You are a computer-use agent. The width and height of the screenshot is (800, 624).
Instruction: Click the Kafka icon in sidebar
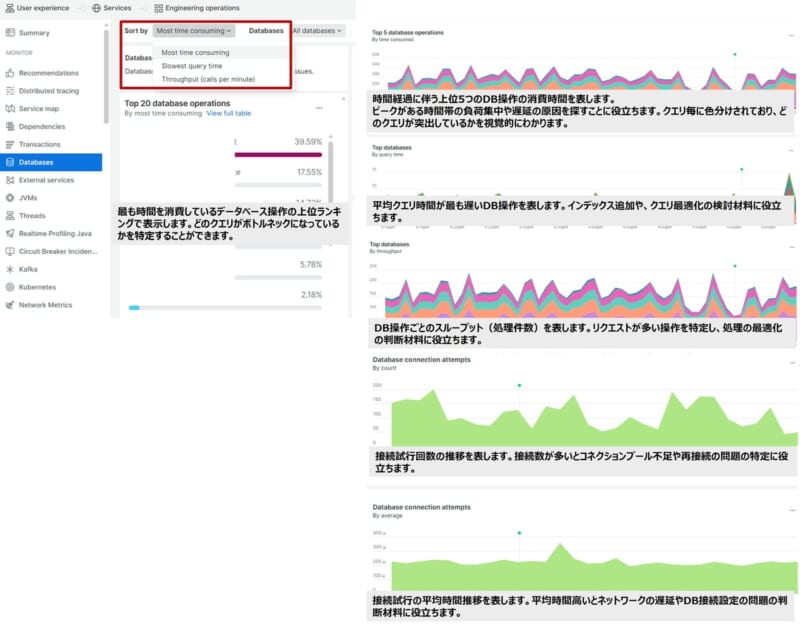pos(10,269)
